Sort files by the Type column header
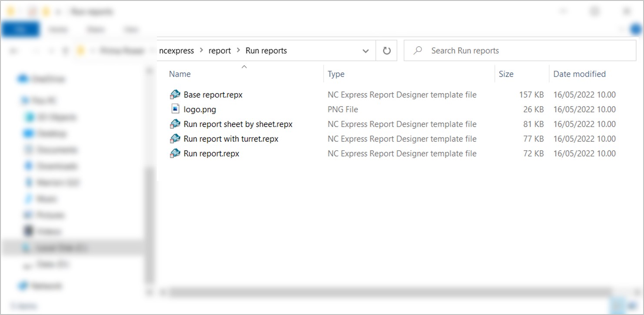This screenshot has width=644, height=315. tap(336, 74)
